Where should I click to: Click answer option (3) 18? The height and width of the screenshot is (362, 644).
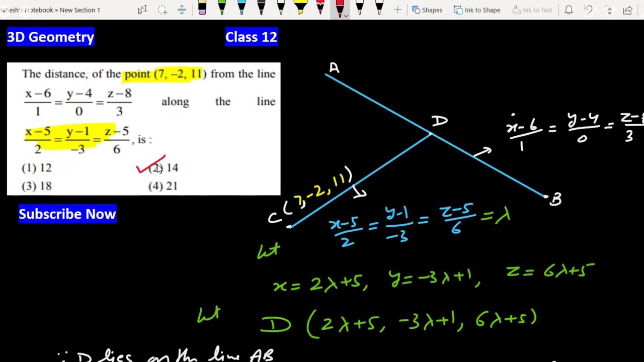coord(37,186)
